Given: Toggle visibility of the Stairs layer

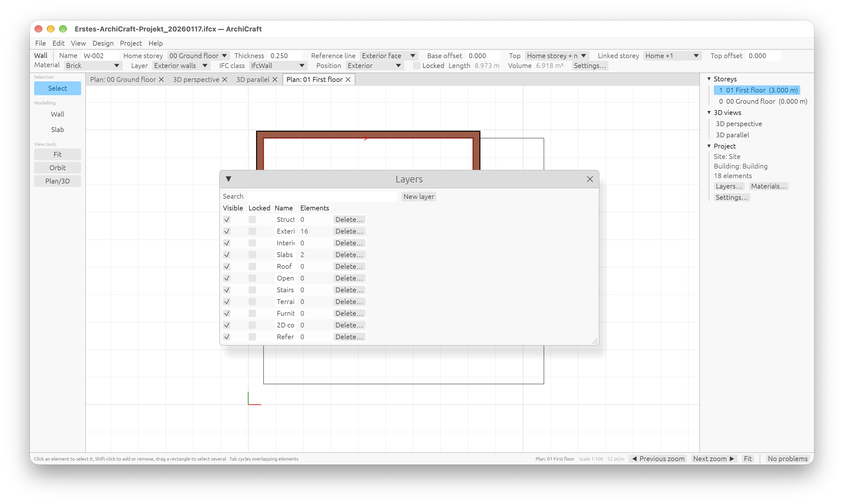Looking at the screenshot, I should tap(227, 290).
